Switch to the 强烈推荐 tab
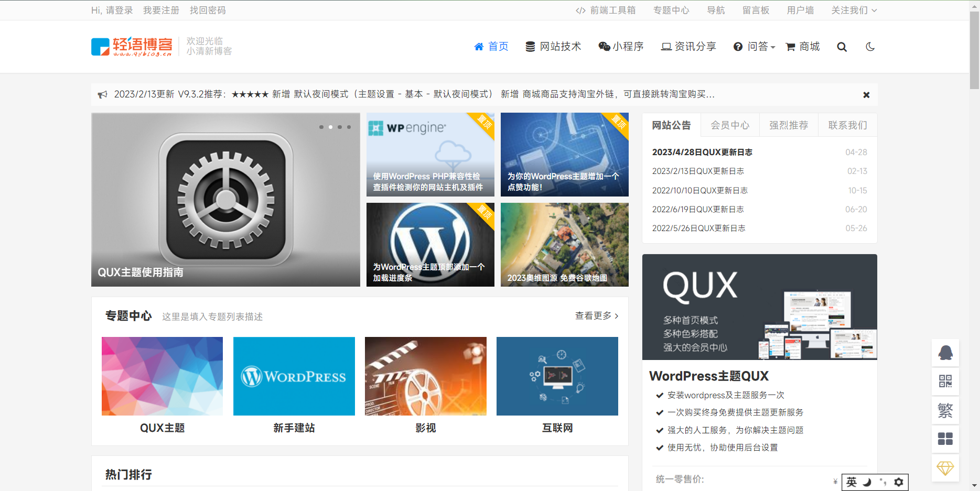The image size is (980, 491). click(x=789, y=125)
